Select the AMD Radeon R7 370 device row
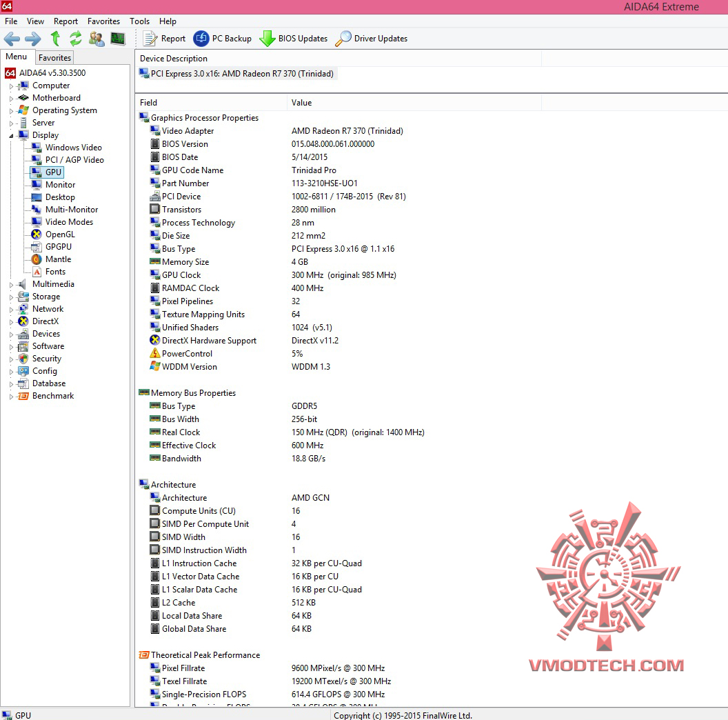Viewport: 728px width, 720px height. tap(237, 73)
